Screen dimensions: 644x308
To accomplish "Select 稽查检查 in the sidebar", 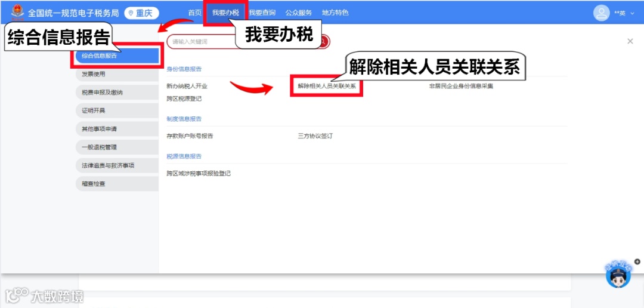I will (x=117, y=184).
